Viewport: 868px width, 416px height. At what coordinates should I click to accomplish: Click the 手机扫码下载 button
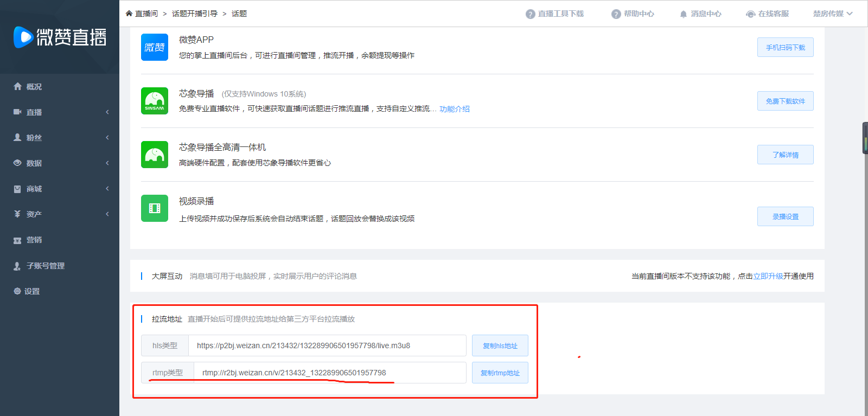click(786, 47)
